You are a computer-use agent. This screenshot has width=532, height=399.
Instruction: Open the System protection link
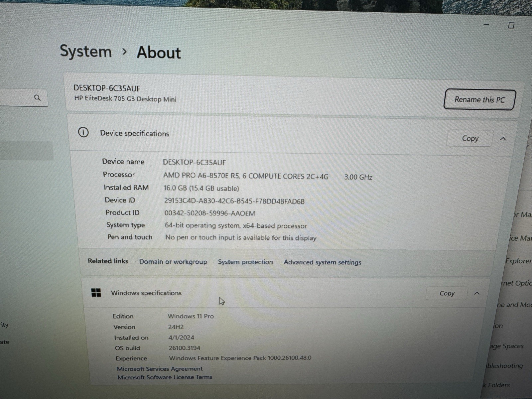[245, 262]
